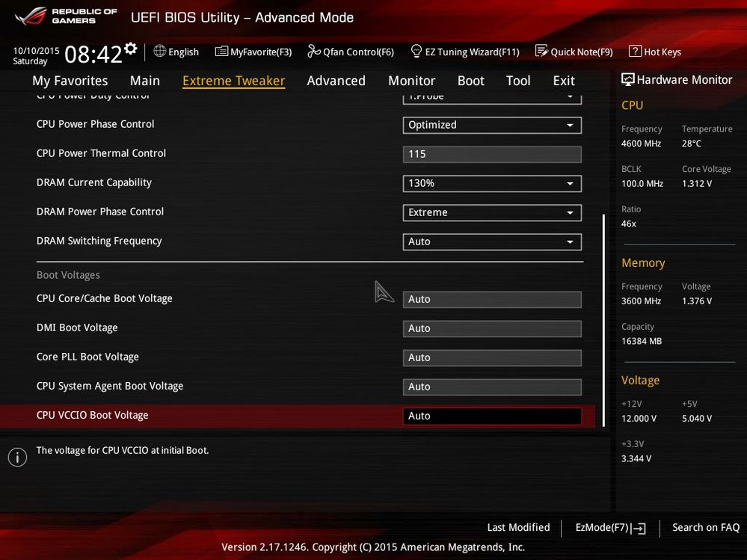Click CPU Core/Cache Boot Voltage field
This screenshot has height=560, width=747.
point(492,300)
